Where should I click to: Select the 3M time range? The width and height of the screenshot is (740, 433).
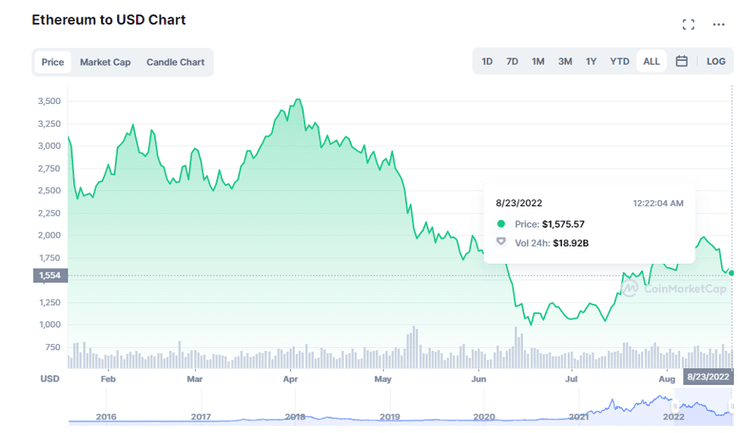click(565, 61)
